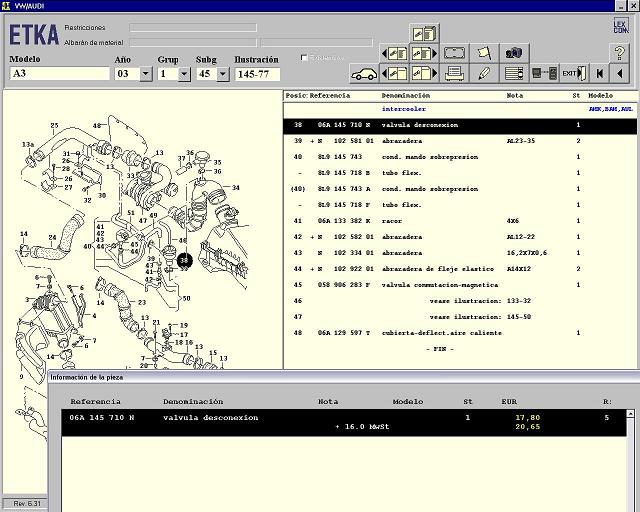This screenshot has height=512, width=640.
Task: Open the pencil edit tool
Action: pos(484,74)
